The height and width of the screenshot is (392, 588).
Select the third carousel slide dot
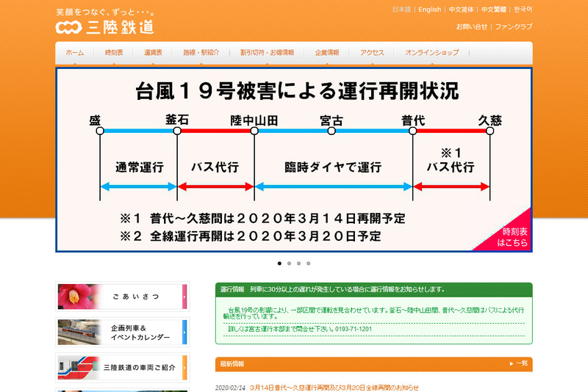click(299, 264)
